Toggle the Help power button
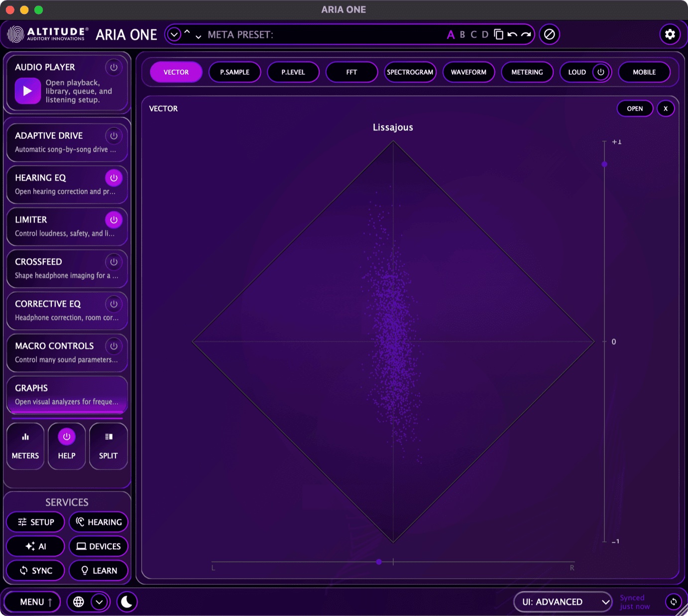The width and height of the screenshot is (688, 616). (x=67, y=437)
